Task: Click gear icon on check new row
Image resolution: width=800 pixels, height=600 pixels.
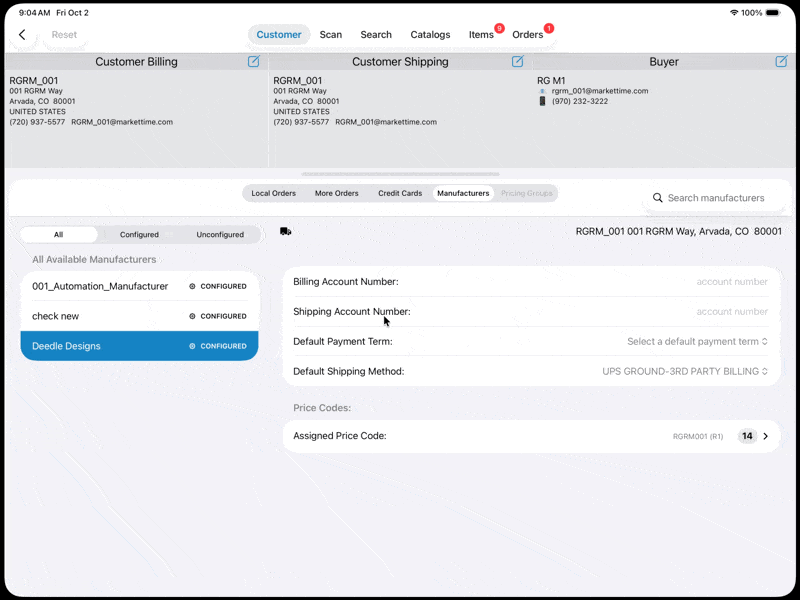Action: [x=192, y=316]
